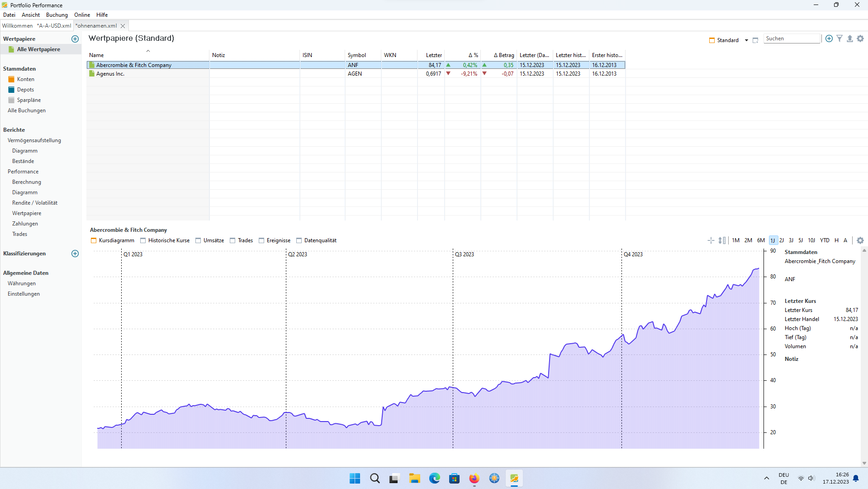This screenshot has height=489, width=868.
Task: Switch to Umsätze pane tab
Action: click(210, 240)
